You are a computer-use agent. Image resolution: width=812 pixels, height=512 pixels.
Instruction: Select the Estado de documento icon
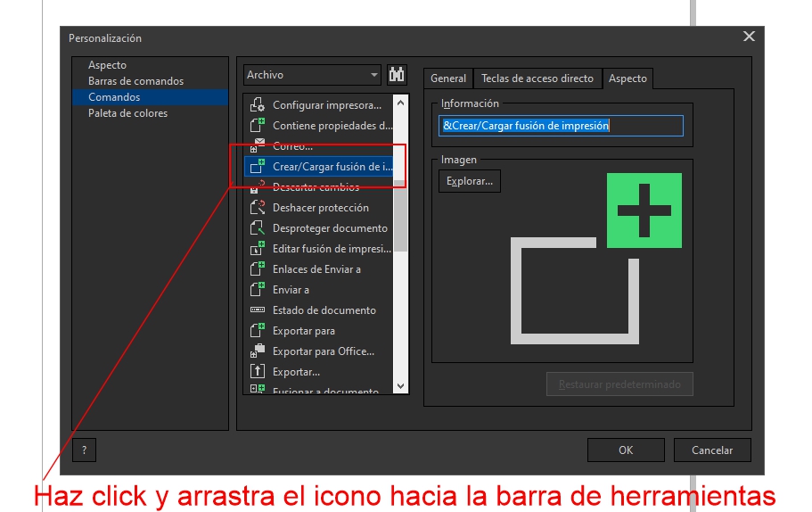click(258, 310)
